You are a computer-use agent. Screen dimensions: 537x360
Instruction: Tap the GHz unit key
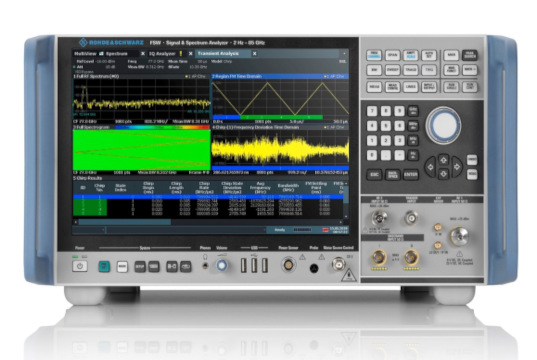click(413, 111)
